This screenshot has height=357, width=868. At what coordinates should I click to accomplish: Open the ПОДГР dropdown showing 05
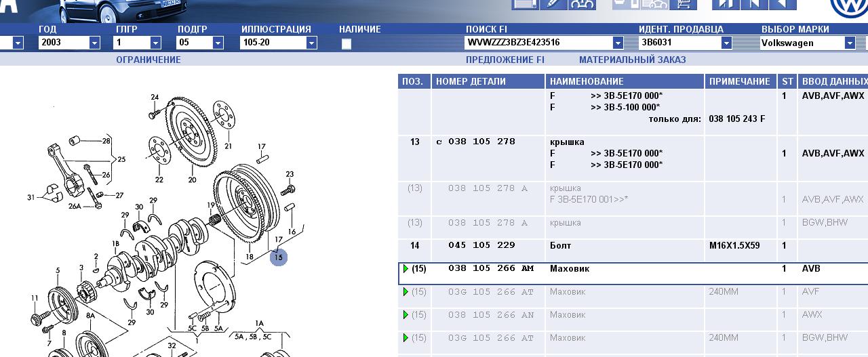(x=218, y=43)
